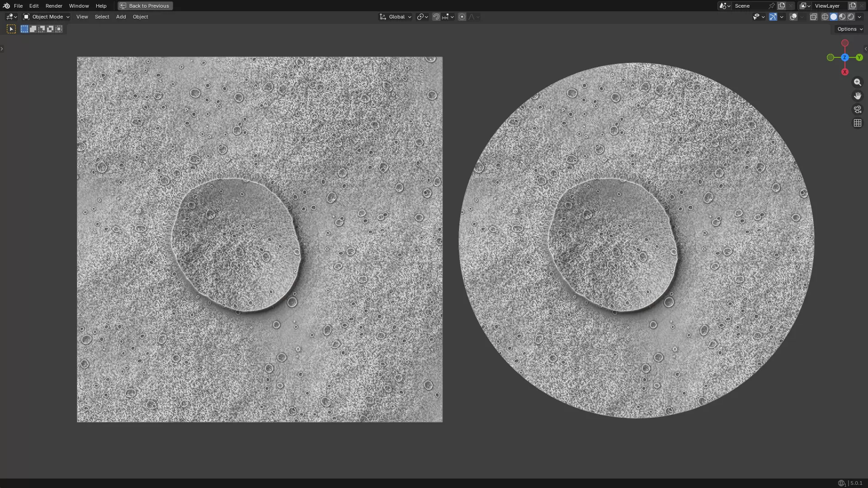Toggle viewport gizmos display
This screenshot has width=868, height=488.
click(773, 17)
